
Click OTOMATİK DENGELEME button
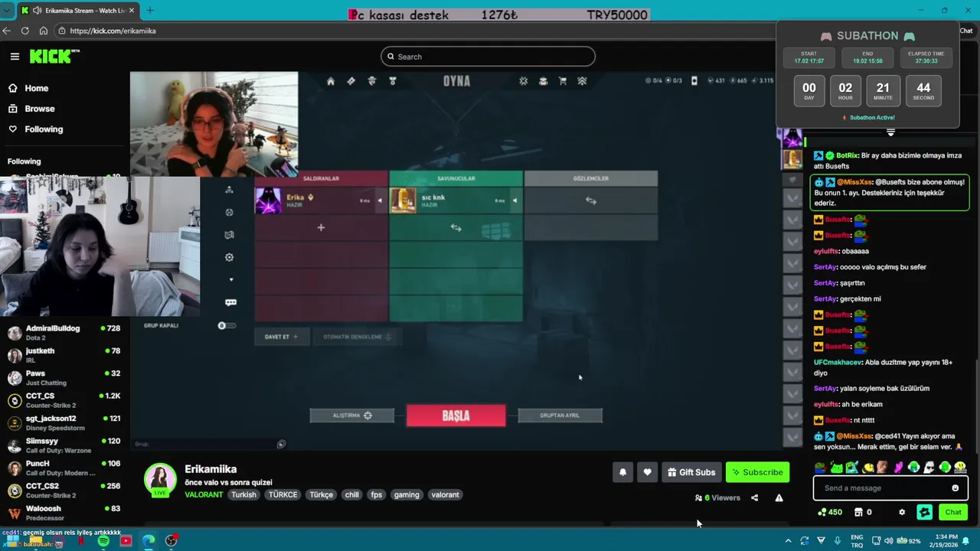coord(357,337)
